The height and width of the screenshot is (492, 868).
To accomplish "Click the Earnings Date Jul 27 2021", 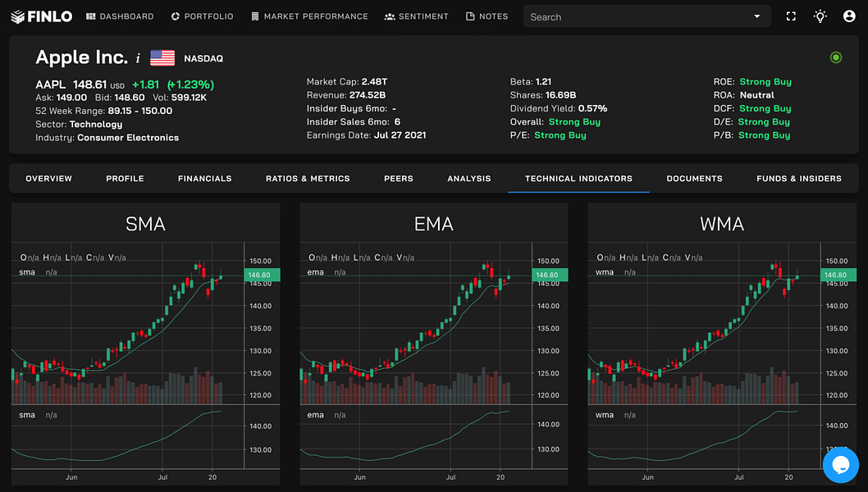I will (400, 135).
